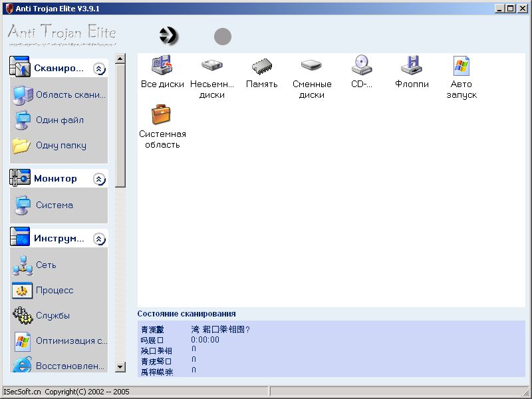Open the Система monitor item
This screenshot has width=532, height=399.
pyautogui.click(x=44, y=205)
